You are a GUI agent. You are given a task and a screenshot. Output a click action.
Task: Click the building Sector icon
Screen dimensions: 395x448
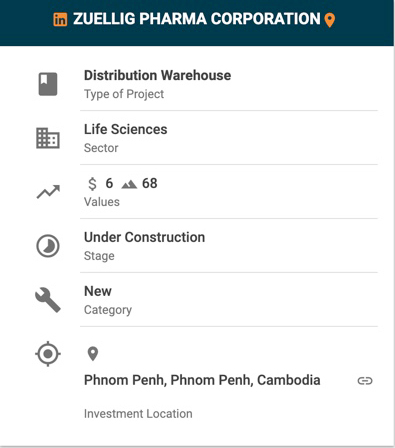(x=48, y=138)
